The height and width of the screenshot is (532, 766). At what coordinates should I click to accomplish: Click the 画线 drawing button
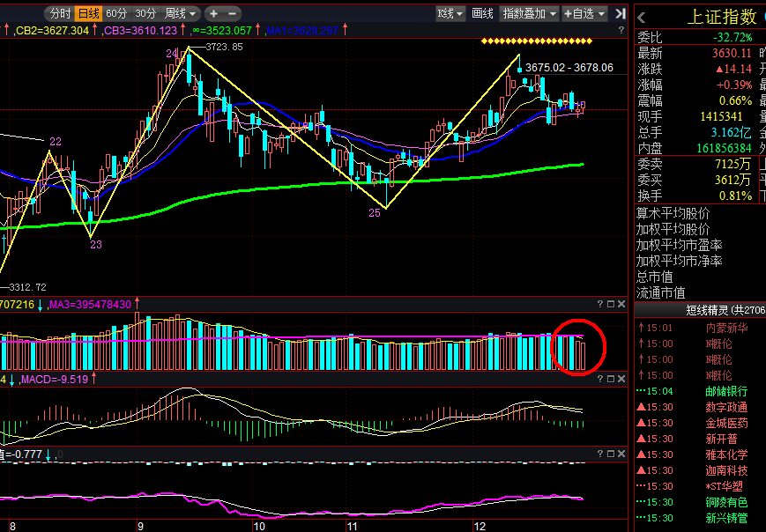point(482,14)
